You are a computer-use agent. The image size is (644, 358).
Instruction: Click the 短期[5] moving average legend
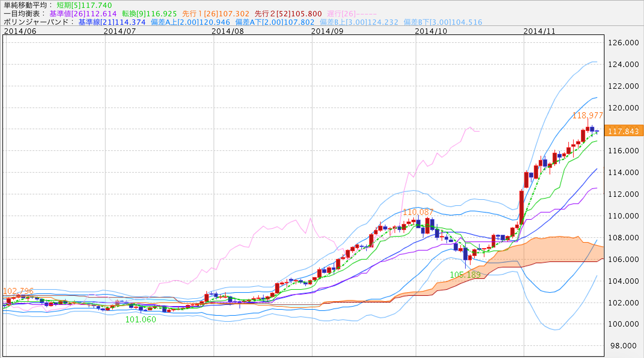click(84, 5)
